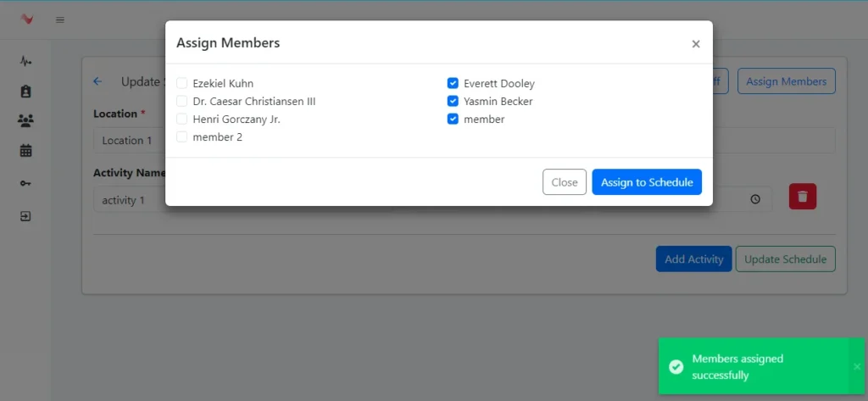The width and height of the screenshot is (868, 401).
Task: Uncheck the Yasmin Becker checkbox
Action: tap(453, 101)
